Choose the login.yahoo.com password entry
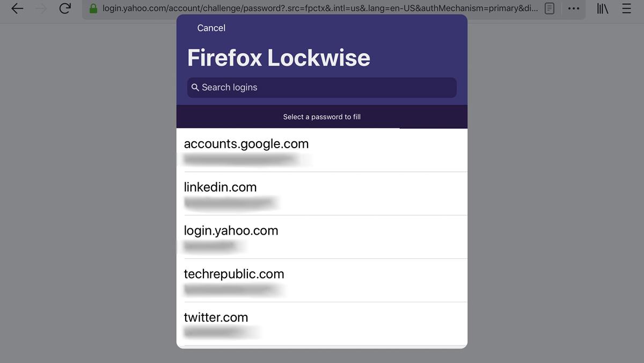This screenshot has height=363, width=644. pos(322,237)
